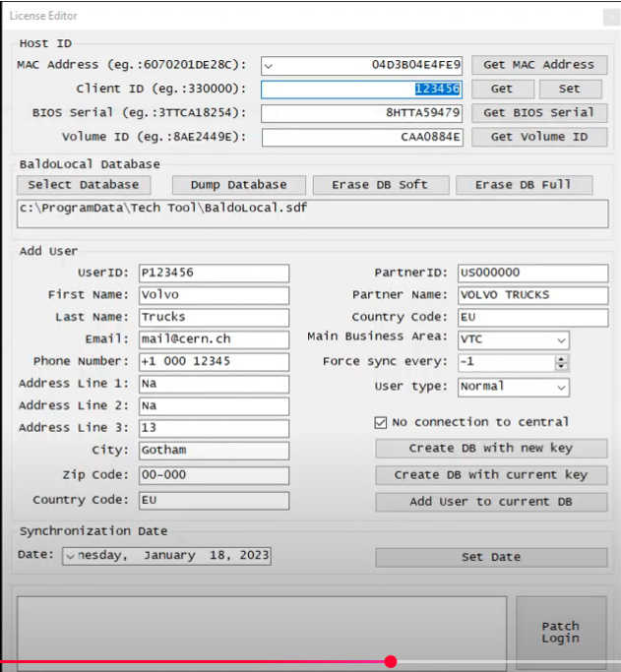The image size is (621, 672).
Task: Open the MAC Address dropdown arrow
Action: coord(269,66)
